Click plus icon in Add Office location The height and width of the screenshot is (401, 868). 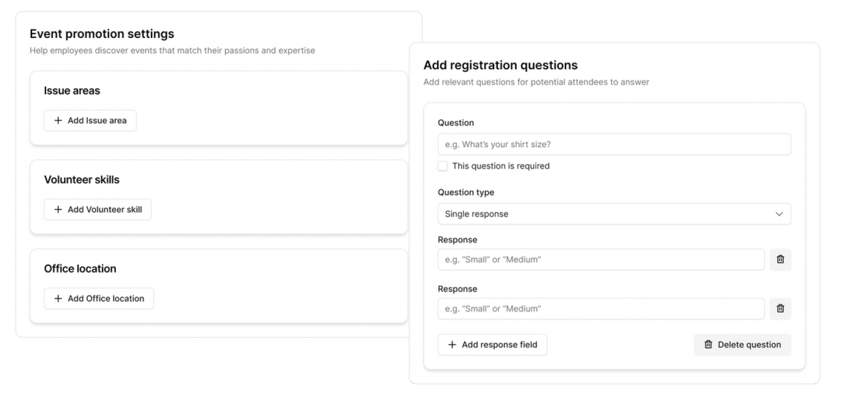click(x=58, y=299)
